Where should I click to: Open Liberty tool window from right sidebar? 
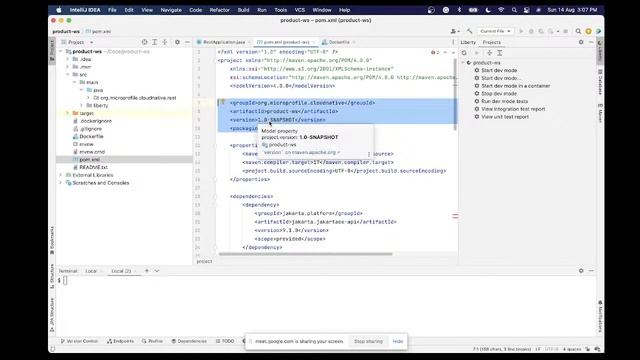pyautogui.click(x=600, y=50)
